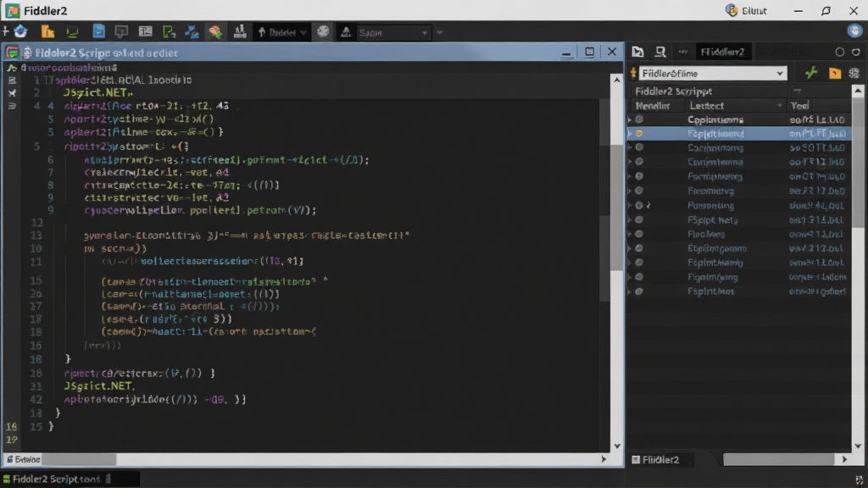Click the blue pentagon icon in main toolbar
This screenshot has height=488, width=868.
point(21,31)
